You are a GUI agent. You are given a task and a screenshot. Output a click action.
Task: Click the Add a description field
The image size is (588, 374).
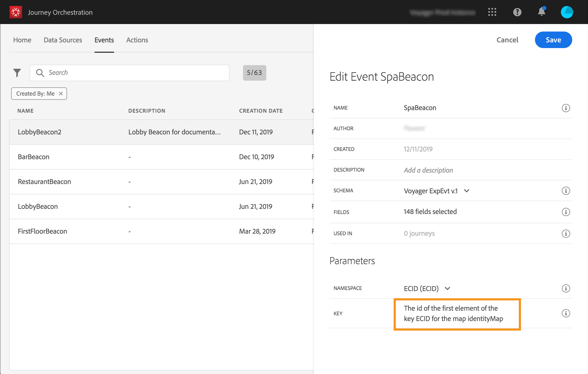click(x=428, y=170)
